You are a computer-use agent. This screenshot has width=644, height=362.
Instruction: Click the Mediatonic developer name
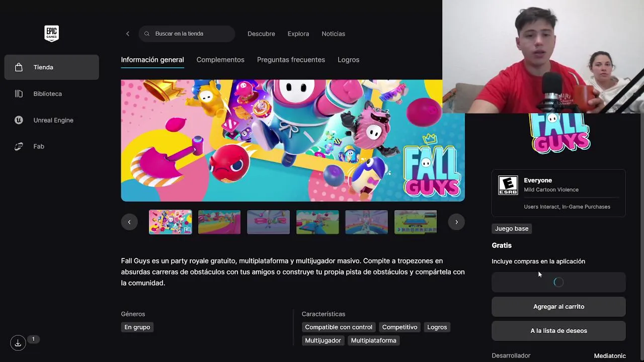(x=610, y=356)
